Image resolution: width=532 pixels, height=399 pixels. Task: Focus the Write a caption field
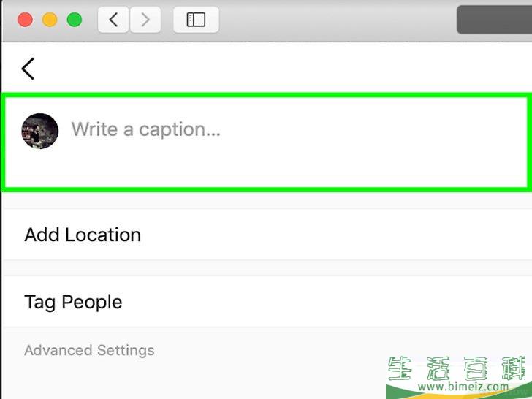(x=266, y=142)
